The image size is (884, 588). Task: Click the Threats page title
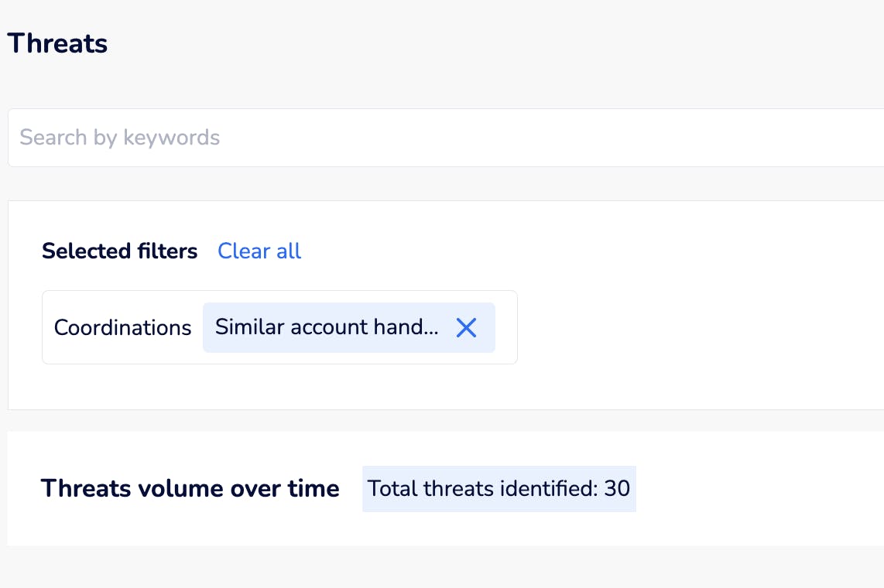(57, 43)
